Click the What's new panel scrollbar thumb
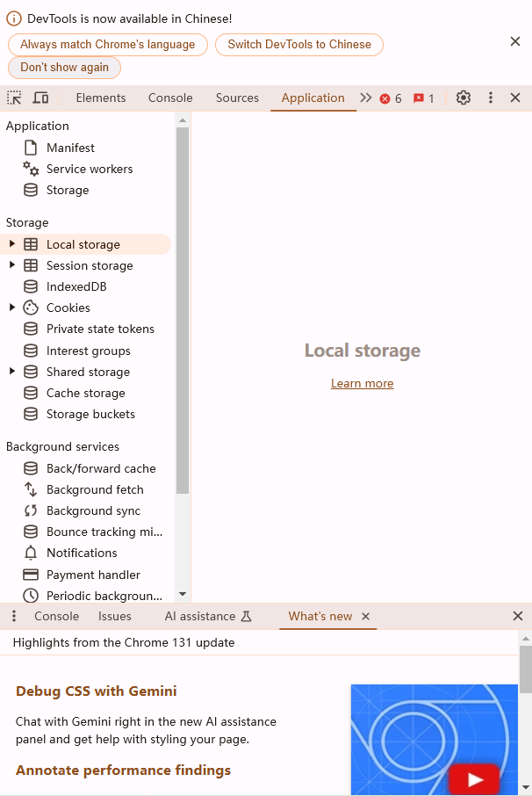Screen dimensions: 532x796 click(526, 669)
